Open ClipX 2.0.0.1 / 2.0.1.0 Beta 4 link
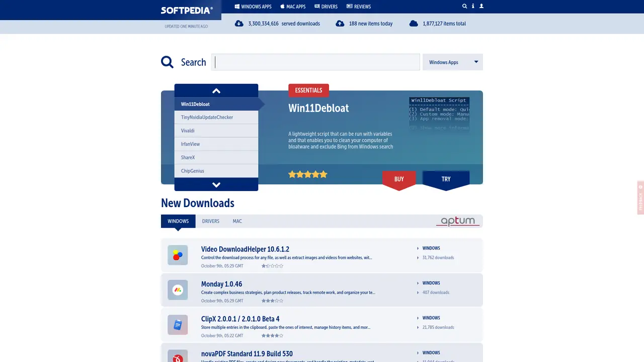 tap(240, 318)
